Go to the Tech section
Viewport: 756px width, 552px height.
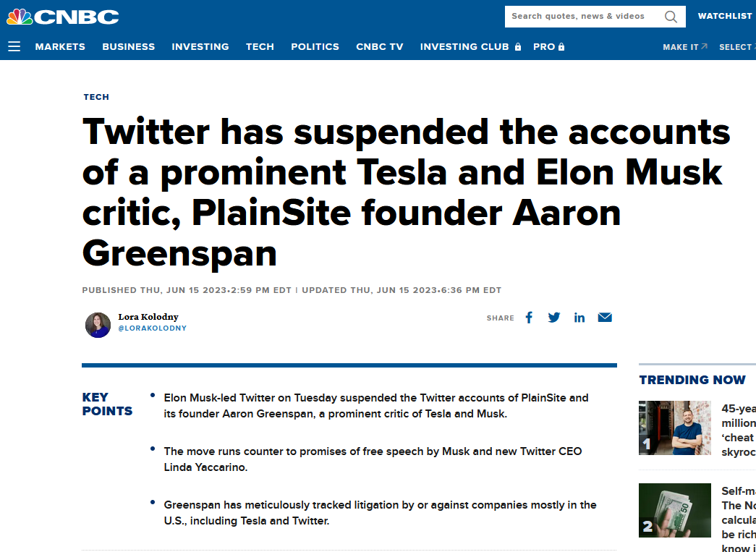click(260, 47)
